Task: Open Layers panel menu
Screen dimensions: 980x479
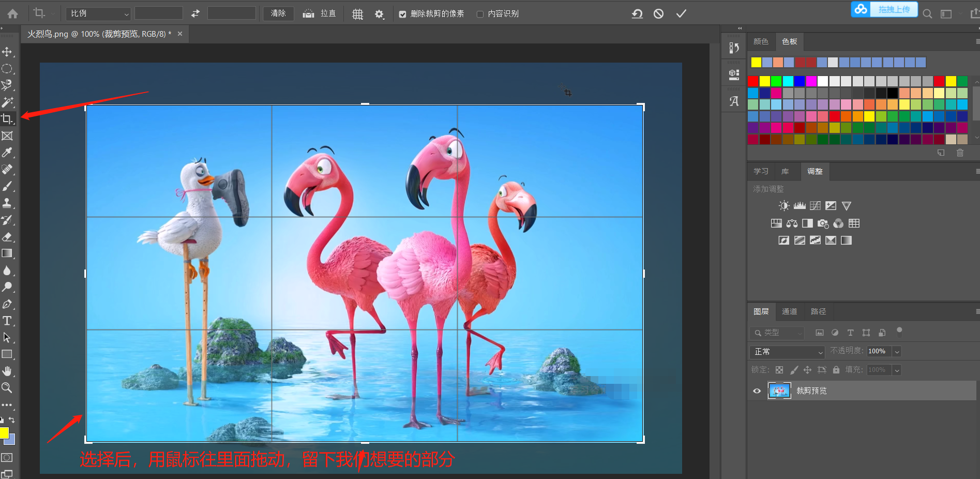Action: (x=977, y=311)
